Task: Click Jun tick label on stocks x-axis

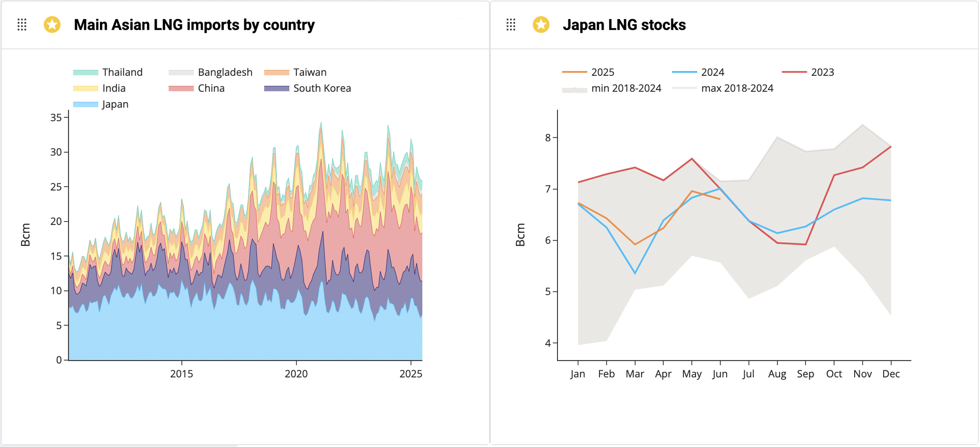Action: [x=720, y=374]
